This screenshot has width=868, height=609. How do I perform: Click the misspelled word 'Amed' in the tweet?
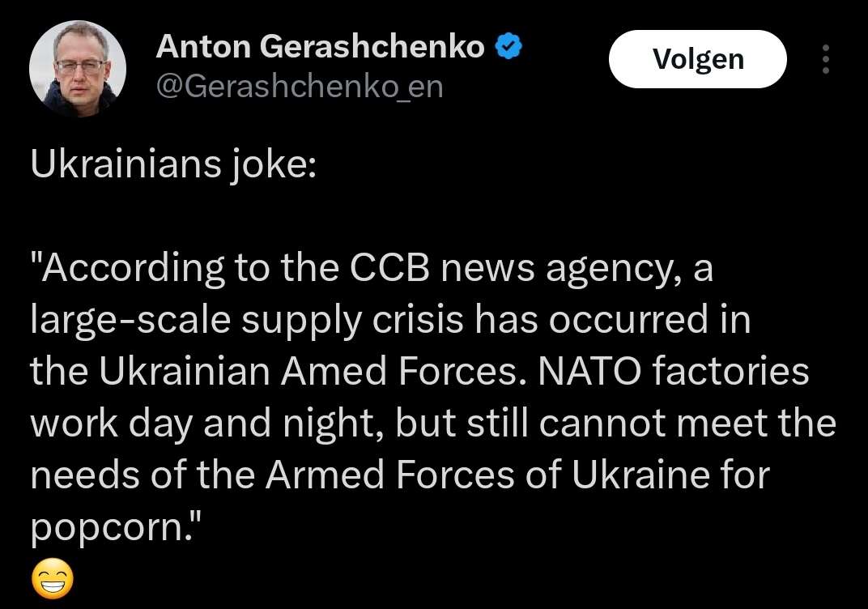point(334,371)
